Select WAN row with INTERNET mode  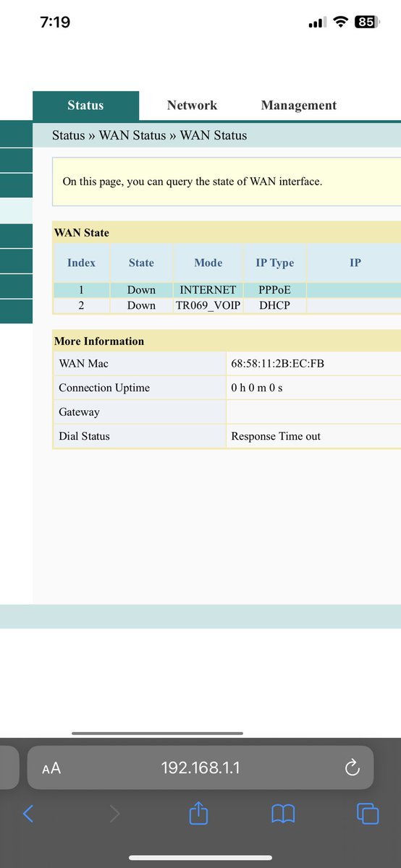(227, 289)
